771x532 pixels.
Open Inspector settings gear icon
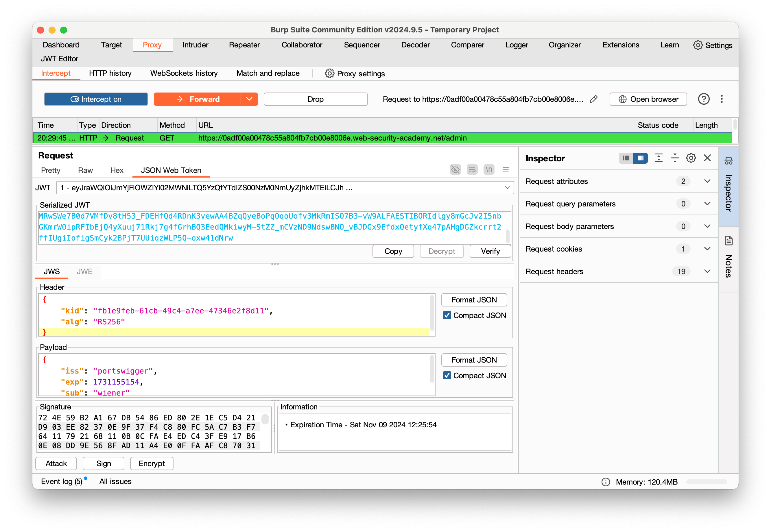[x=691, y=158]
